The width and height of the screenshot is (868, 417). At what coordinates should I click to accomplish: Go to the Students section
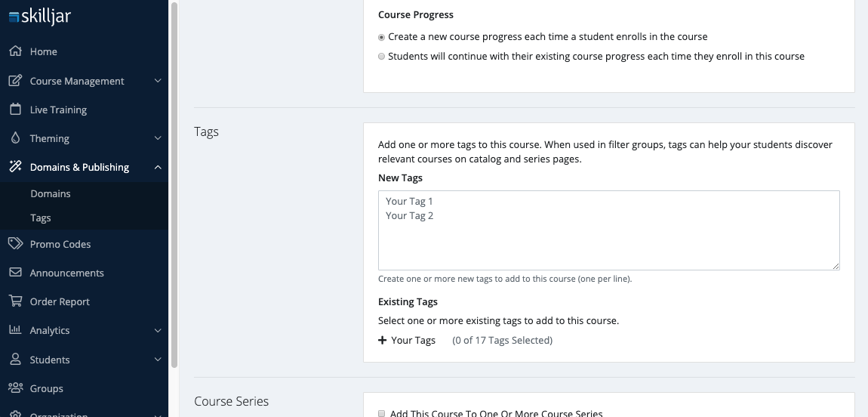[50, 360]
